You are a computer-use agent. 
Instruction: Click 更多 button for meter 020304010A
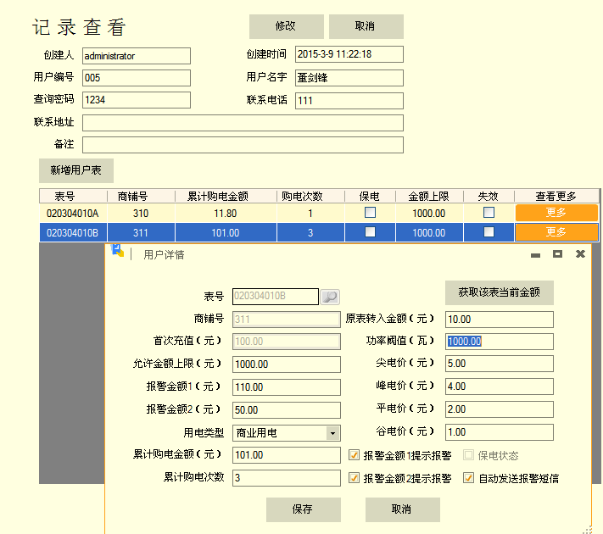[x=556, y=213]
